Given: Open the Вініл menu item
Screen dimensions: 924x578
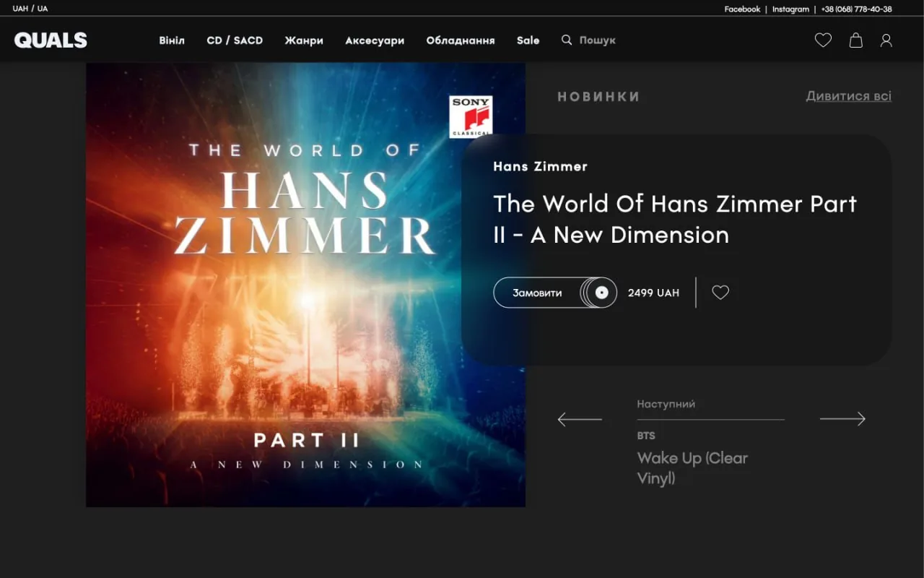Looking at the screenshot, I should pos(172,40).
